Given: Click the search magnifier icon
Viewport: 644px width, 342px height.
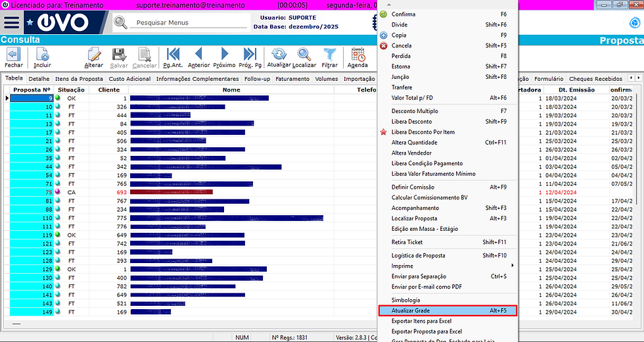Looking at the screenshot, I should tap(120, 22).
